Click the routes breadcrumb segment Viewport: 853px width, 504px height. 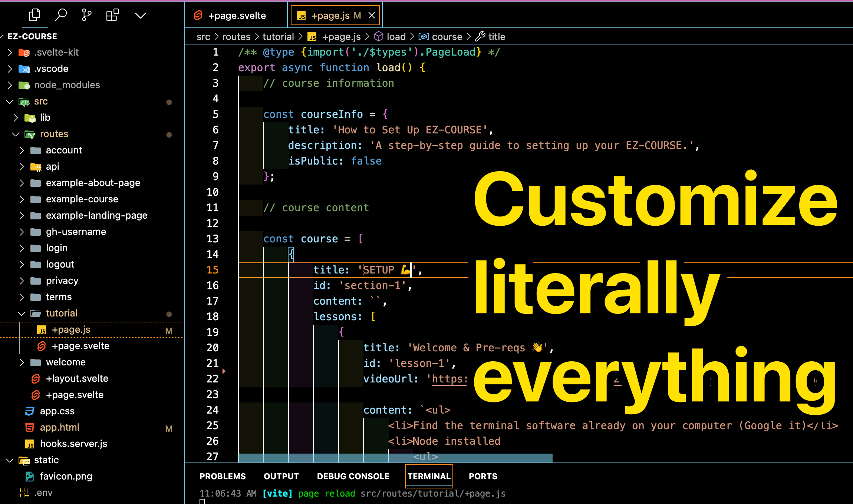(236, 37)
